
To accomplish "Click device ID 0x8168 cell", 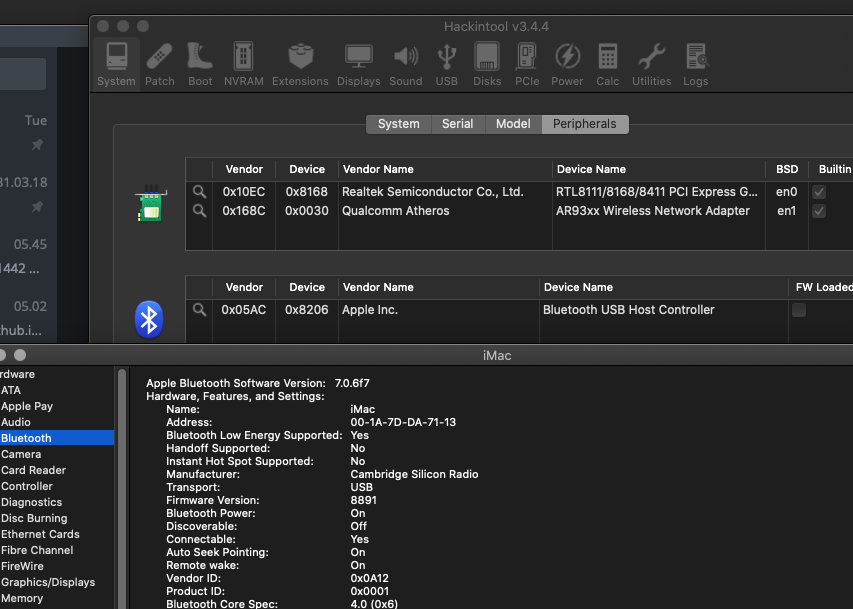I will [x=307, y=192].
